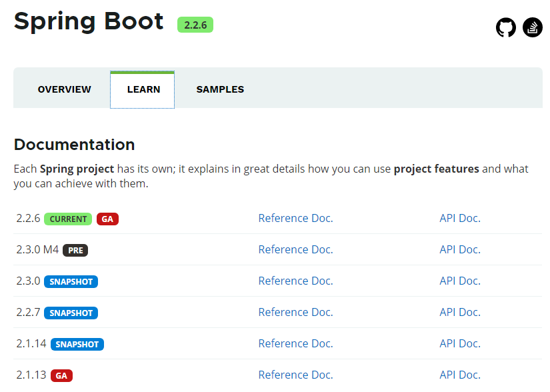Switch to the Overview tab
The width and height of the screenshot is (550, 392).
(x=64, y=89)
